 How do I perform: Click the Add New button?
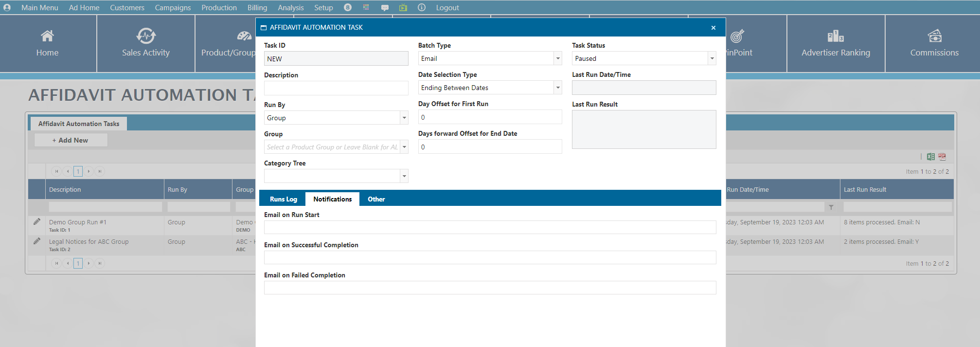click(71, 140)
